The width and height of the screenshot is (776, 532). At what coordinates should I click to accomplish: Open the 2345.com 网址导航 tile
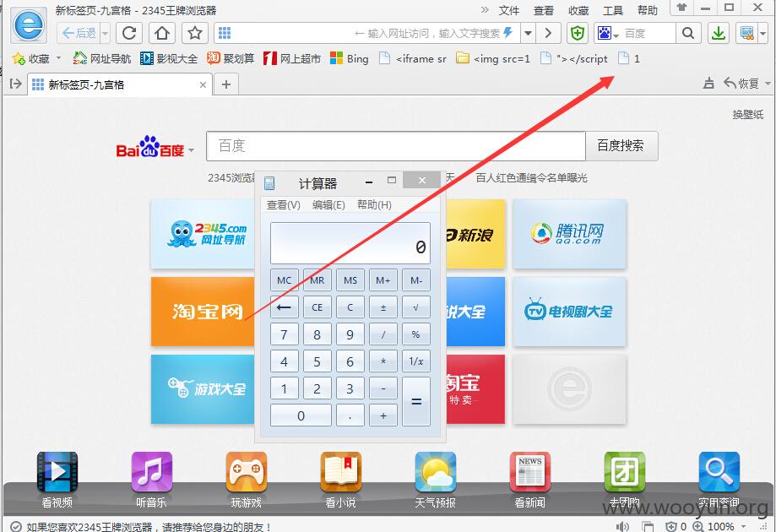(x=203, y=234)
